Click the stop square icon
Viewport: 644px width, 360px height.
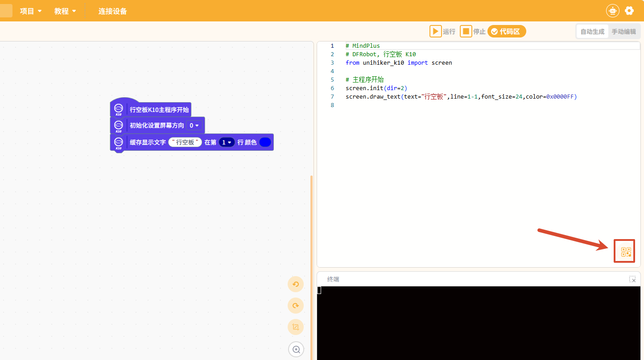[x=466, y=31]
